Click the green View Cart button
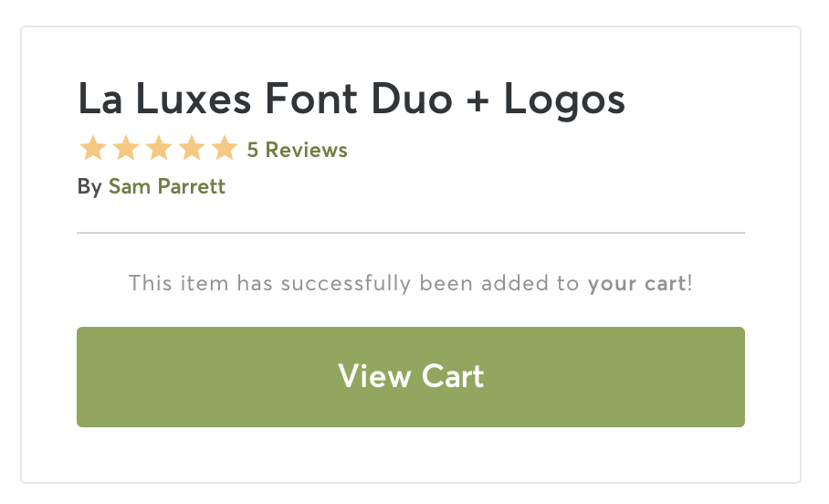Image resolution: width=829 pixels, height=504 pixels. coord(411,377)
